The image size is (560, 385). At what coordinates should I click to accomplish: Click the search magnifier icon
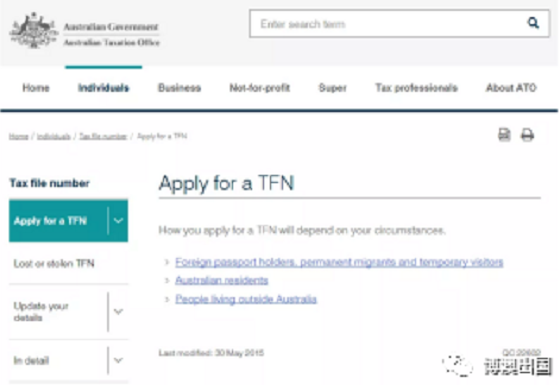(x=533, y=23)
